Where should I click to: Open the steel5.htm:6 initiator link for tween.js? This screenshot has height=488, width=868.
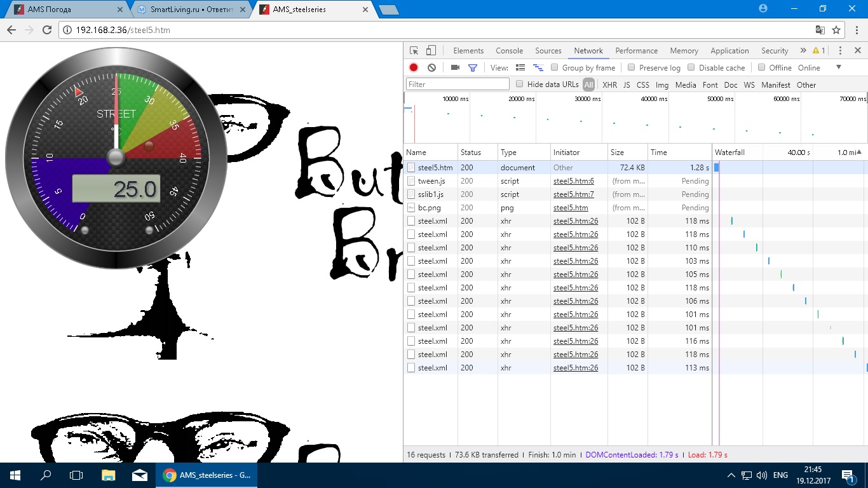click(573, 181)
